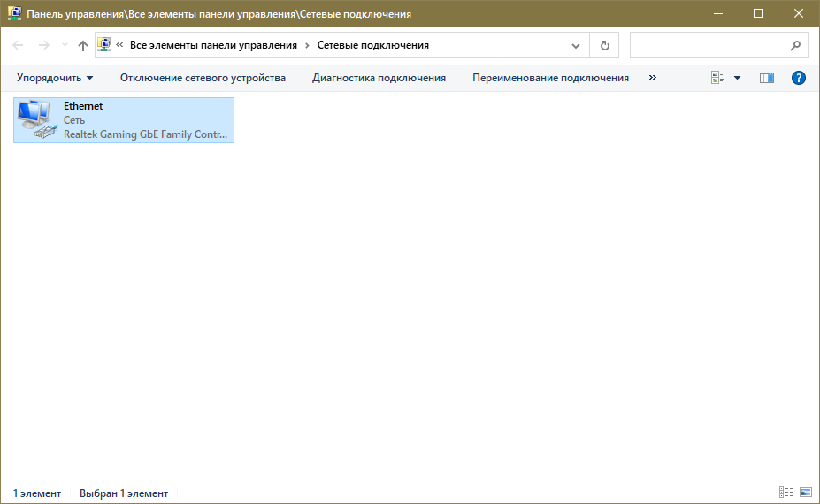Click the change view layout icon
The height and width of the screenshot is (504, 820).
click(718, 78)
